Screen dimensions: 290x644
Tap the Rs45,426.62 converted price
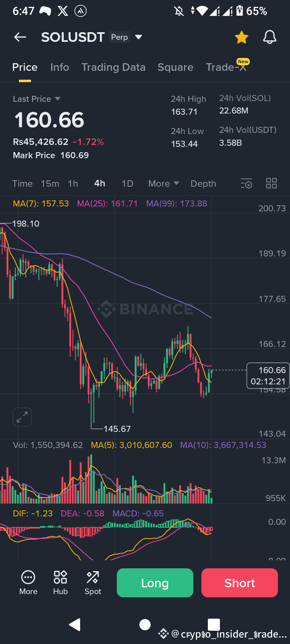click(x=41, y=142)
